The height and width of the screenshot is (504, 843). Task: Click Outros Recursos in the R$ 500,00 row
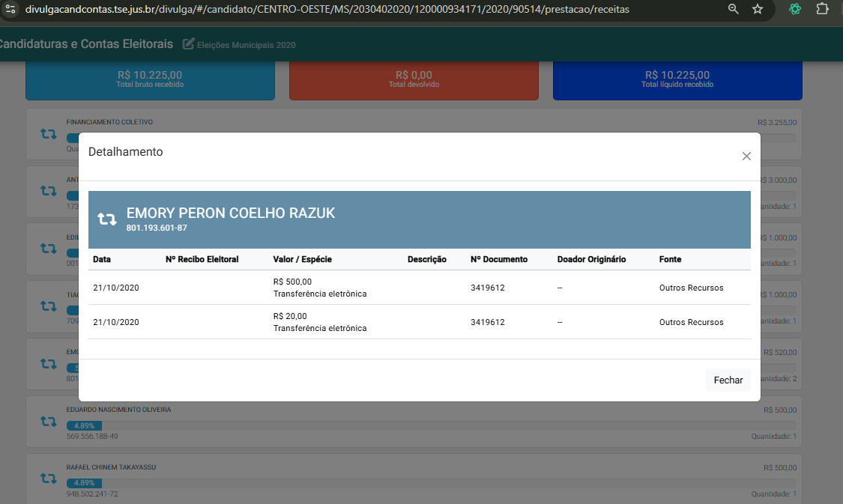(x=692, y=288)
